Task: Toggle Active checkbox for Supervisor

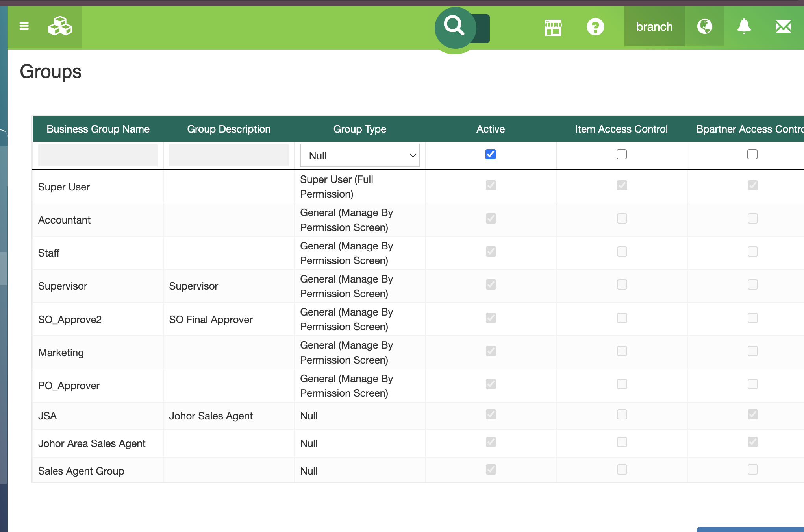Action: pyautogui.click(x=491, y=284)
